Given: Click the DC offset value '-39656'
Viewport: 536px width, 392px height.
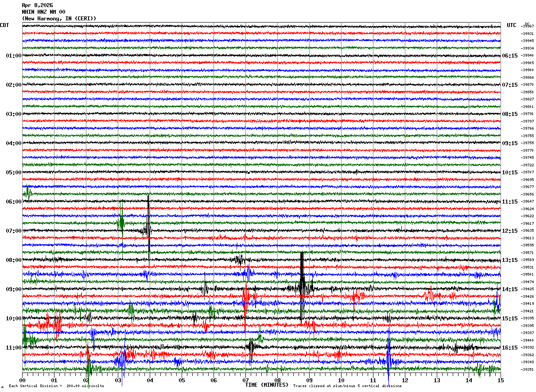Looking at the screenshot, I should (528, 194).
